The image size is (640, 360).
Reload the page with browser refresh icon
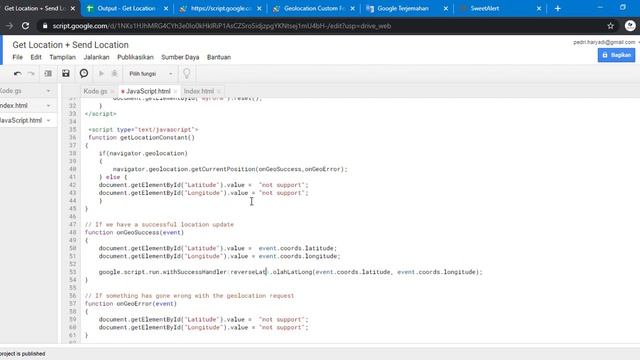point(25,26)
